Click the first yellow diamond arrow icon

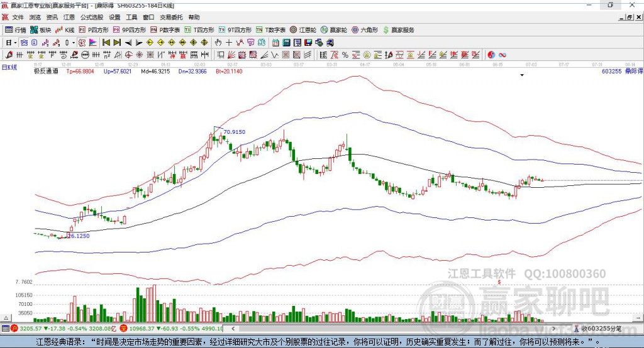[150, 43]
